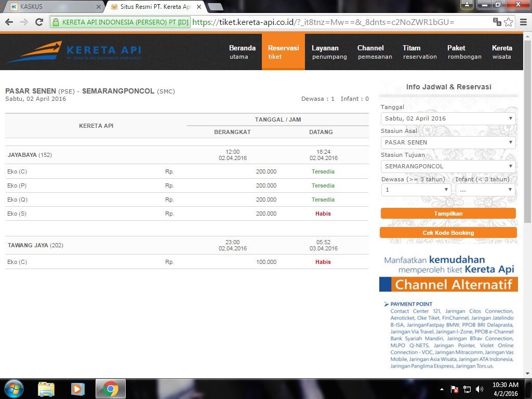
Task: Click the translate page icon in address bar
Action: click(x=497, y=22)
